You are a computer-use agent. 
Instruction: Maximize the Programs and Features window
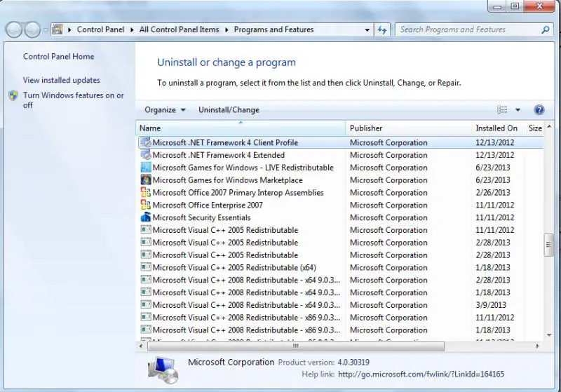pos(515,6)
